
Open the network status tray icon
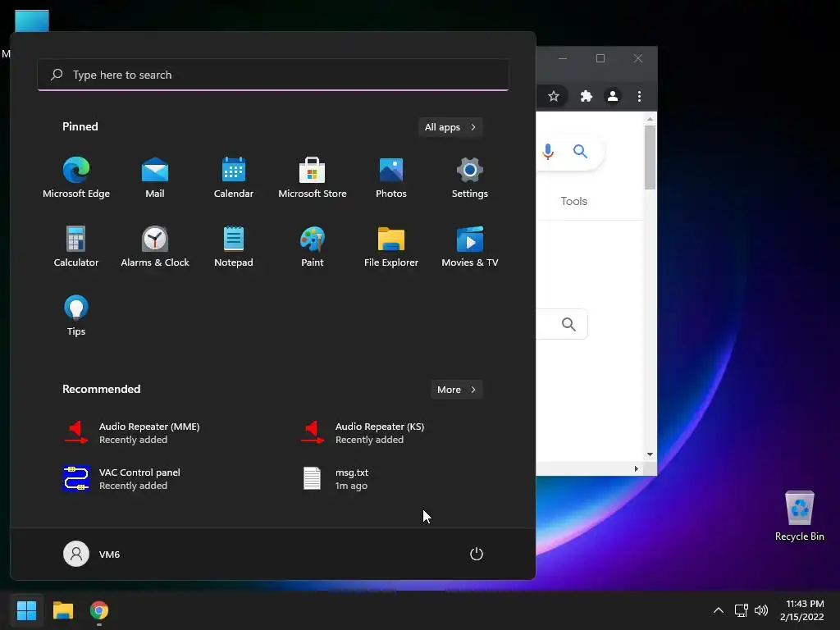tap(741, 610)
